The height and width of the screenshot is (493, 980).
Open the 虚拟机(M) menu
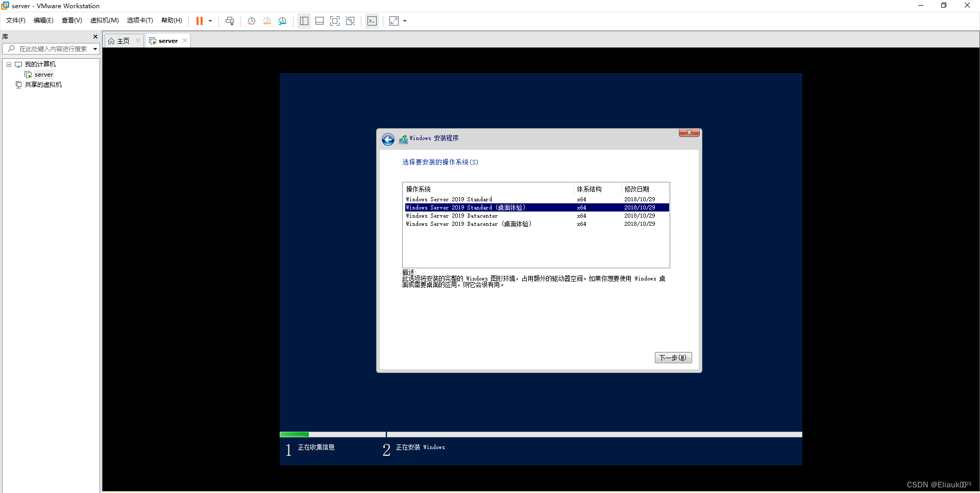coord(105,20)
